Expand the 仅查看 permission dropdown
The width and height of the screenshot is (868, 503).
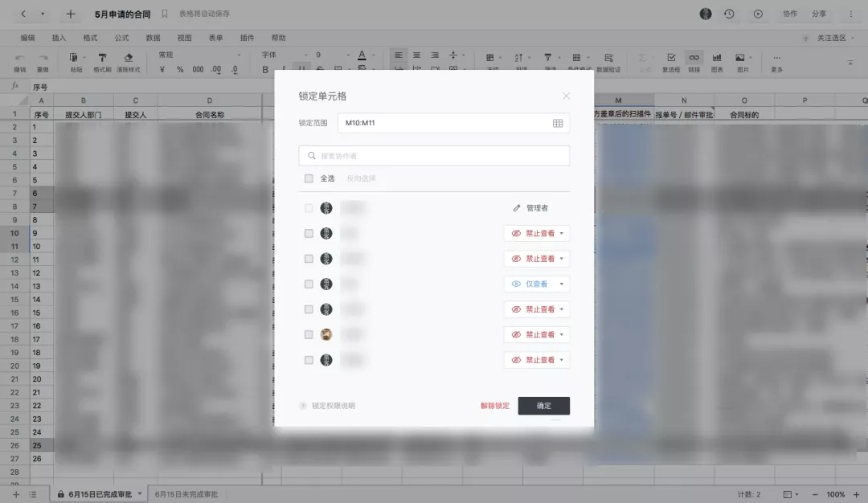coord(560,284)
